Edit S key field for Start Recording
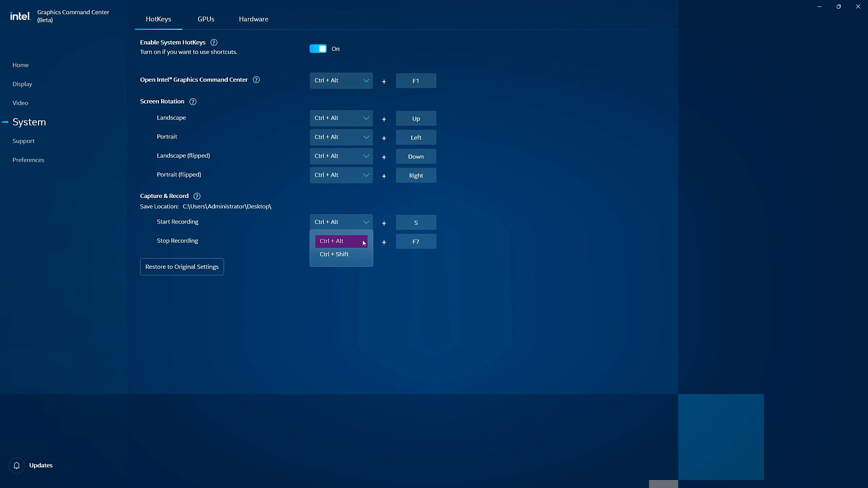The width and height of the screenshot is (868, 488). pyautogui.click(x=416, y=223)
